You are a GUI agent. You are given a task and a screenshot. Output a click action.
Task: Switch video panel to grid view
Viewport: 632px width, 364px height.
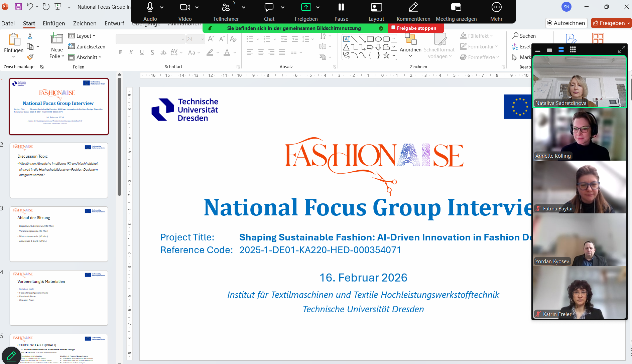(573, 50)
